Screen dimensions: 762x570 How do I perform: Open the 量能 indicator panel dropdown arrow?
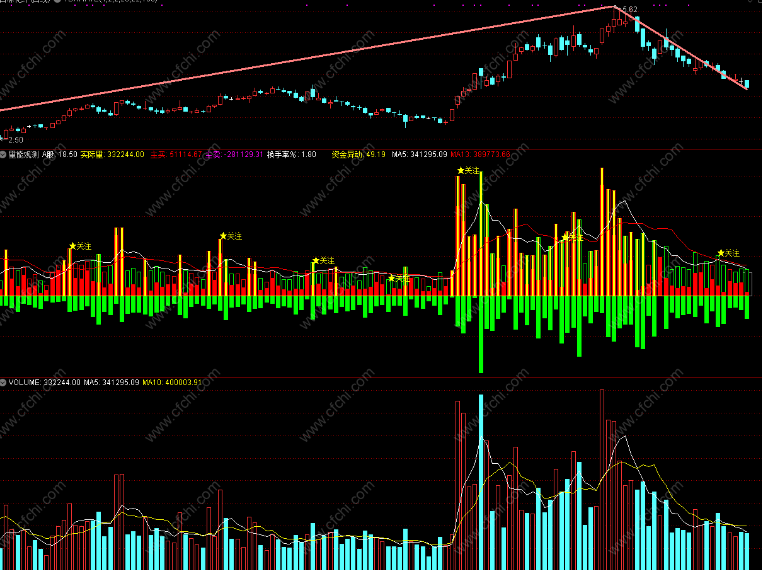pyautogui.click(x=3, y=155)
